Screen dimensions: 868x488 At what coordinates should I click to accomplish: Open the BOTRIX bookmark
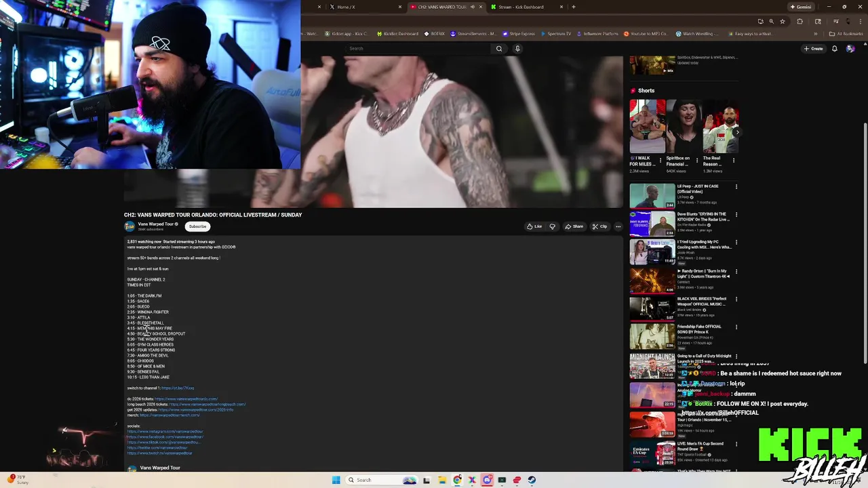coord(435,34)
